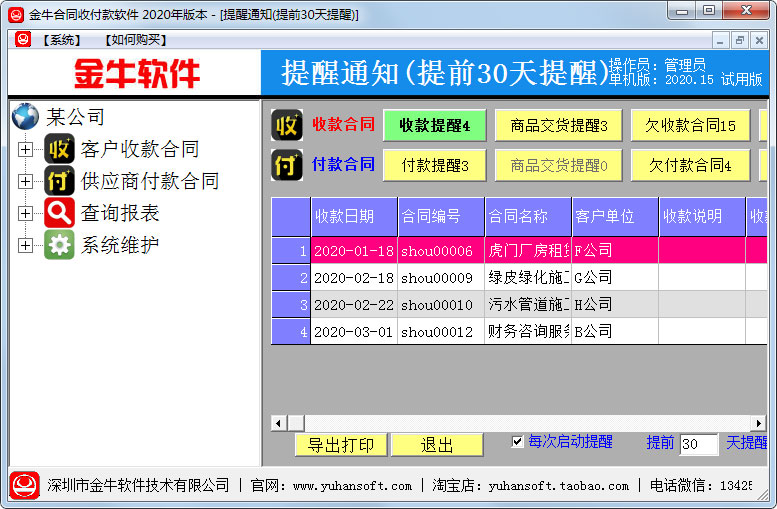Select 客户收款合同 in the tree
This screenshot has height=509, width=777.
point(140,149)
